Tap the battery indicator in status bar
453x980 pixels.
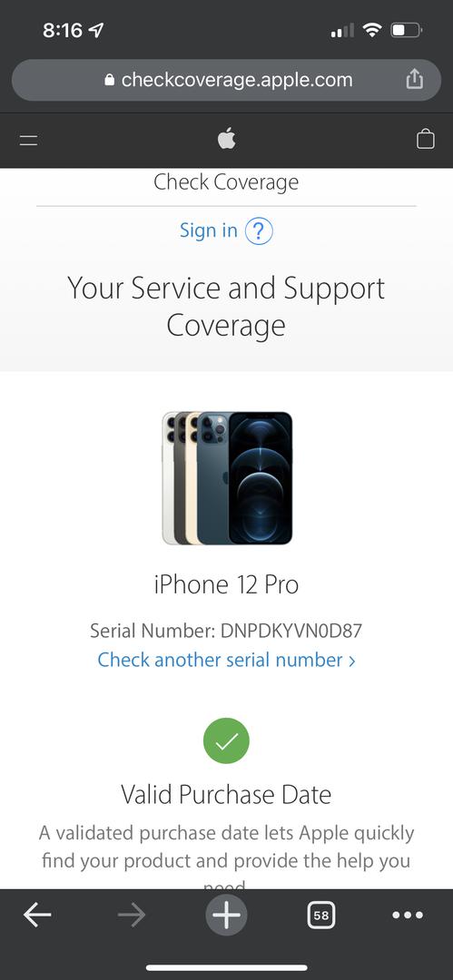407,29
